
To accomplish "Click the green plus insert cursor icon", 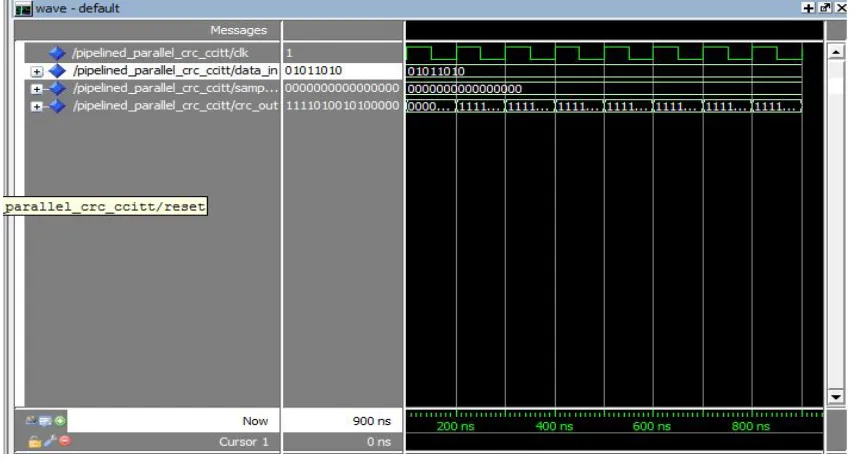I will (60, 421).
